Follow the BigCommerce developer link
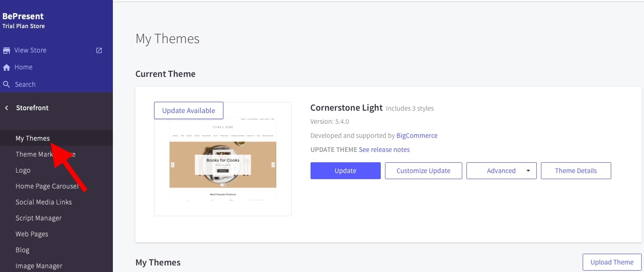Screen dimensions: 644x272 point(417,136)
